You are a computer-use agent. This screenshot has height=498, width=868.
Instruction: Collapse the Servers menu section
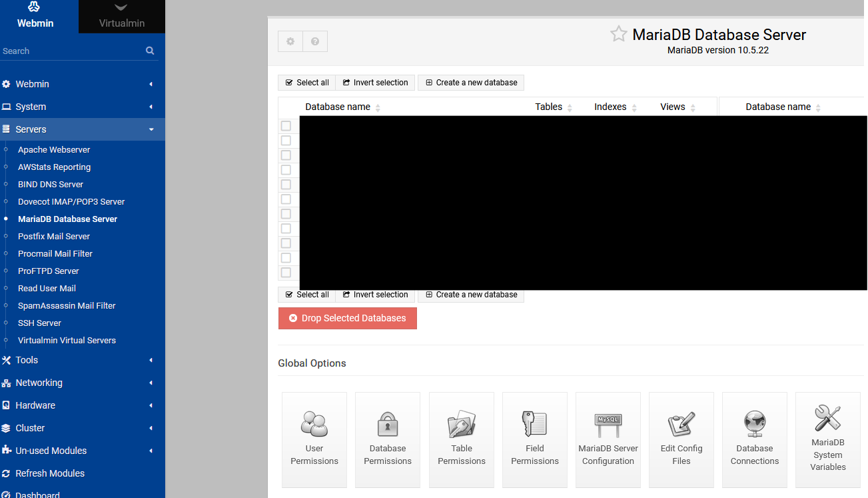click(79, 129)
